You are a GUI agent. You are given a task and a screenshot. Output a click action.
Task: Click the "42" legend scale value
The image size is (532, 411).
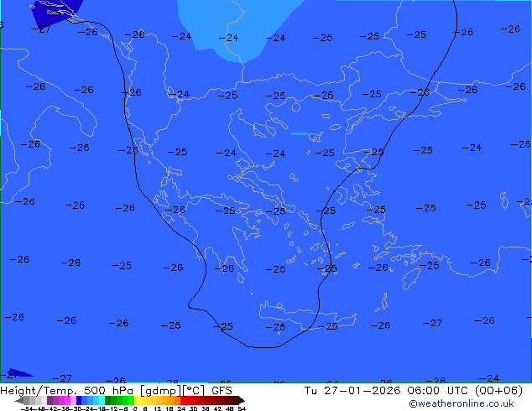click(218, 408)
